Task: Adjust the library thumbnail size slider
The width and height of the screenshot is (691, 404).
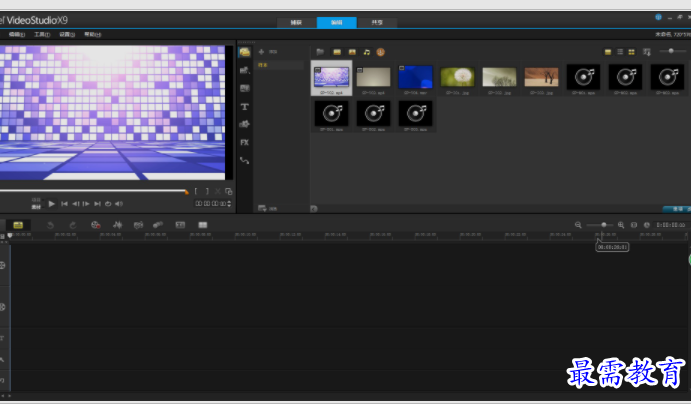Action: (x=671, y=51)
